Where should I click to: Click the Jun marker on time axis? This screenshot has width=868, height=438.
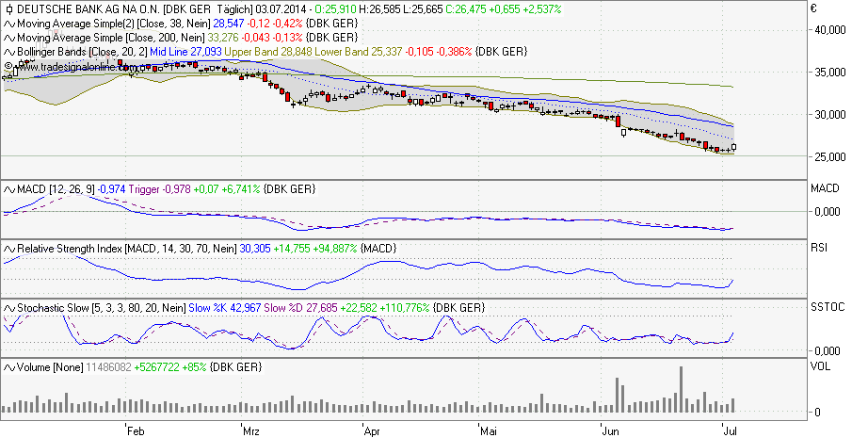coord(611,430)
